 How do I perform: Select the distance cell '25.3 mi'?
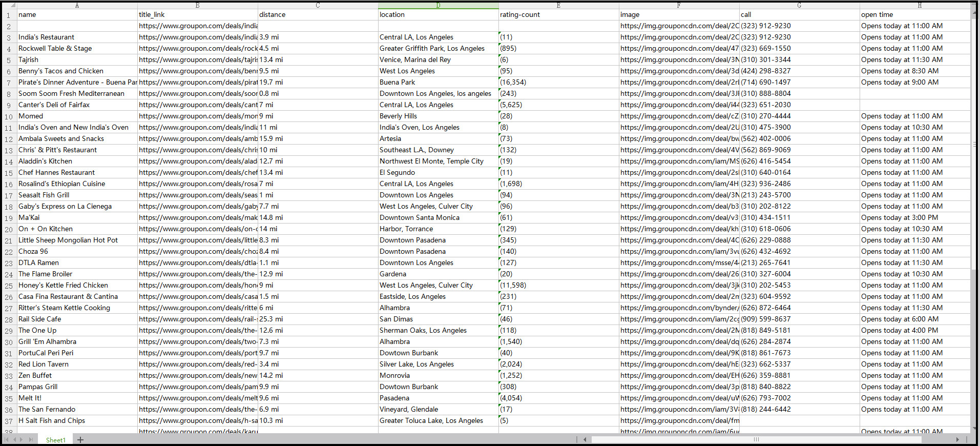click(x=318, y=319)
